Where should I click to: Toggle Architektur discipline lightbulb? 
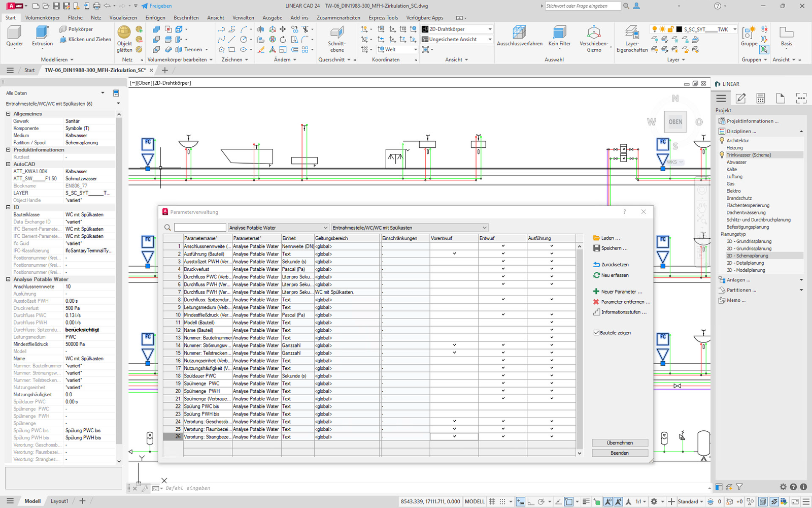(722, 141)
